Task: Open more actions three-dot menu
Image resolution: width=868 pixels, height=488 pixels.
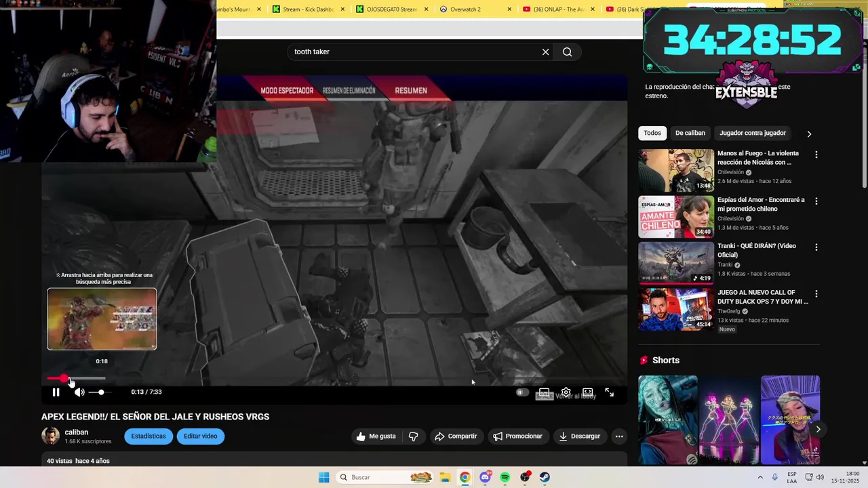Action: [619, 436]
